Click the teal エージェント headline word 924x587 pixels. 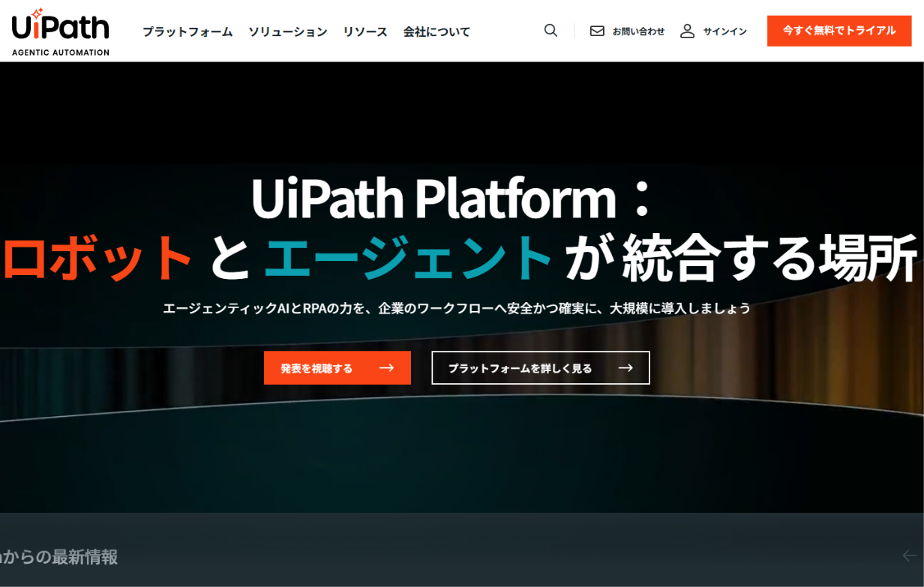tap(409, 259)
